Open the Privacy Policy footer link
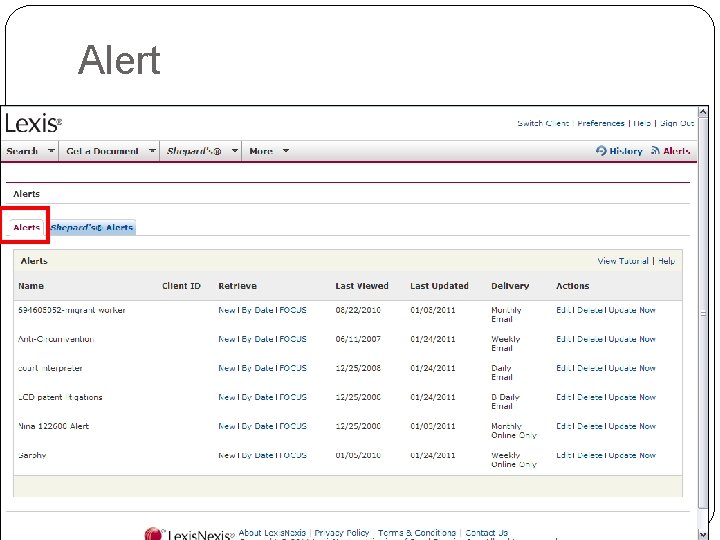The image size is (720, 540). pos(342,533)
